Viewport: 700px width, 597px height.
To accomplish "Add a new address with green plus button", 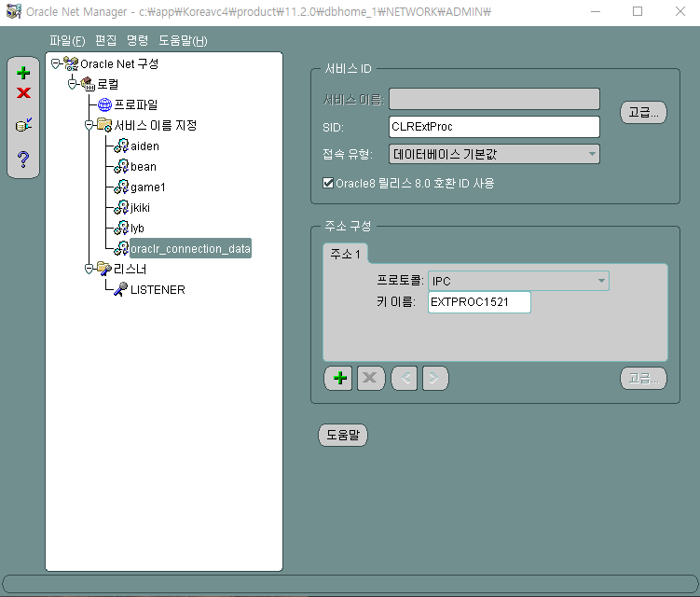I will coord(339,378).
